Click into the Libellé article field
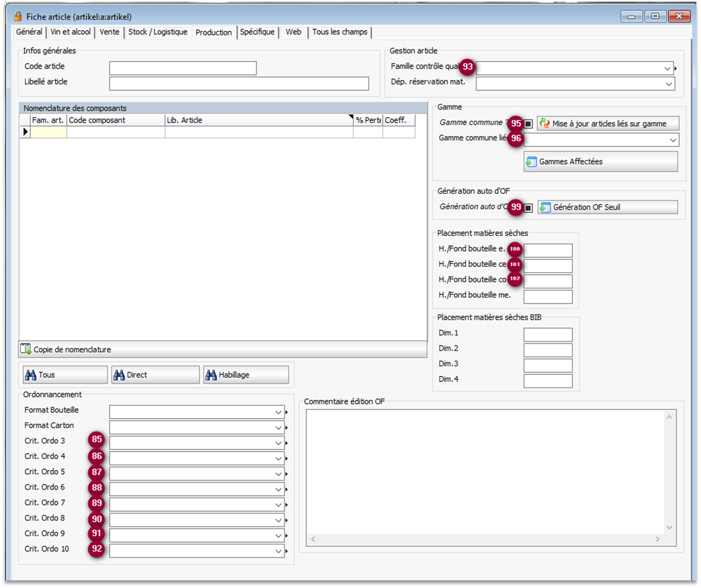Viewport: 701px width, 588px height. (239, 83)
